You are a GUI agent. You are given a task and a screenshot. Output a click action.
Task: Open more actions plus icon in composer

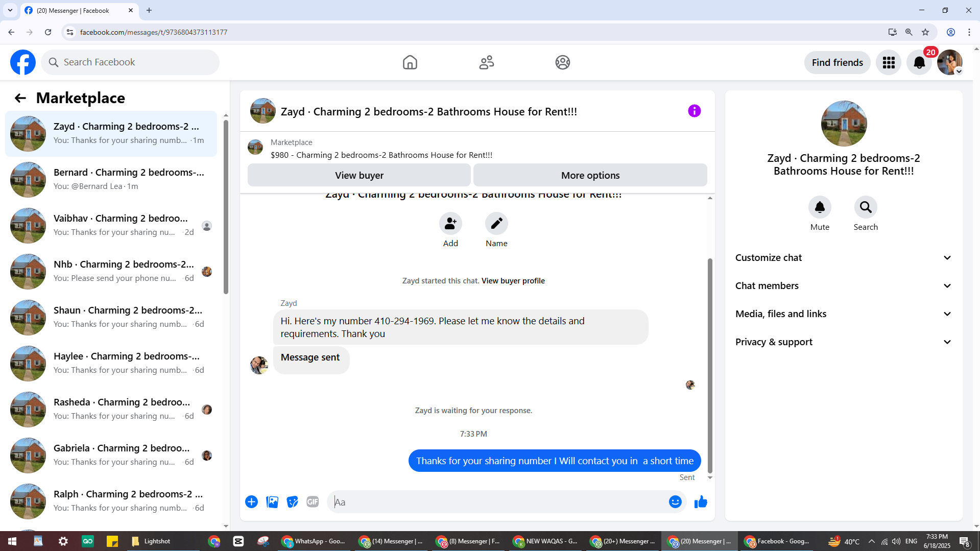(251, 502)
